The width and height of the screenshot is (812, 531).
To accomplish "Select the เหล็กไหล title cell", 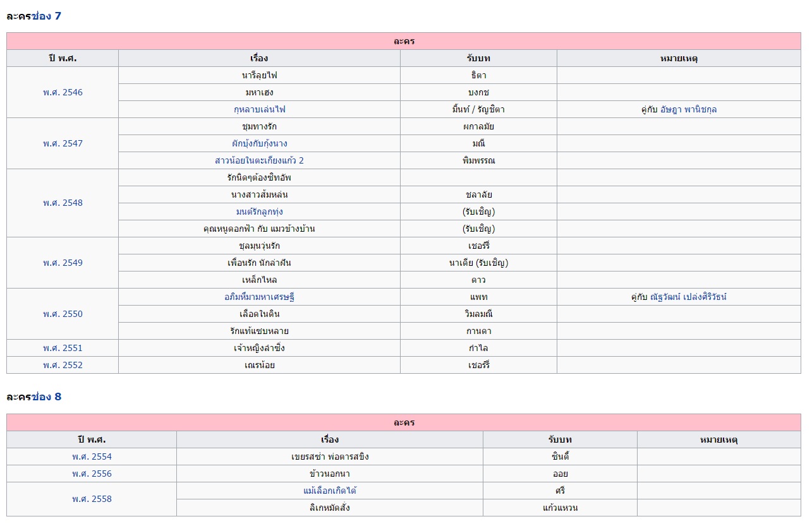I will tap(259, 280).
